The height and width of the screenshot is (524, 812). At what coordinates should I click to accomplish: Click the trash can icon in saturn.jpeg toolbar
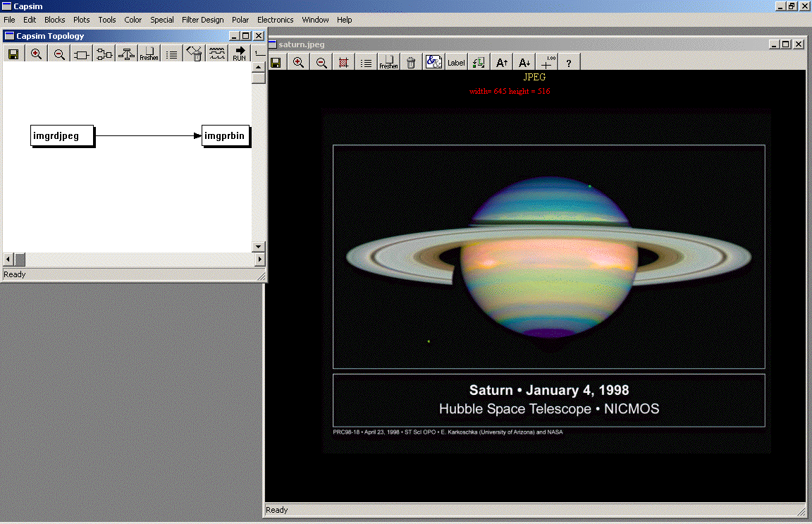coord(411,63)
